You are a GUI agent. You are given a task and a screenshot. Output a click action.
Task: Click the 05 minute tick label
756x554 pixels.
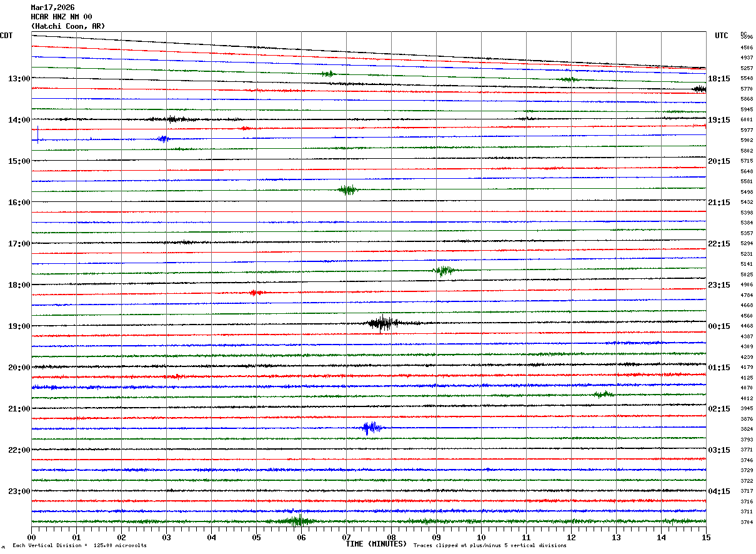coord(257,537)
